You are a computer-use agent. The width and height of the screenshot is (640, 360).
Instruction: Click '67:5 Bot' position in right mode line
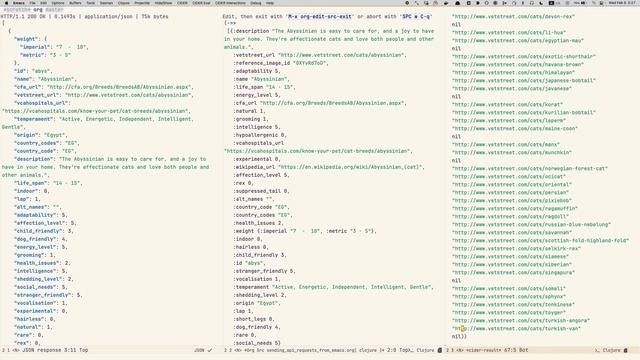pos(517,350)
